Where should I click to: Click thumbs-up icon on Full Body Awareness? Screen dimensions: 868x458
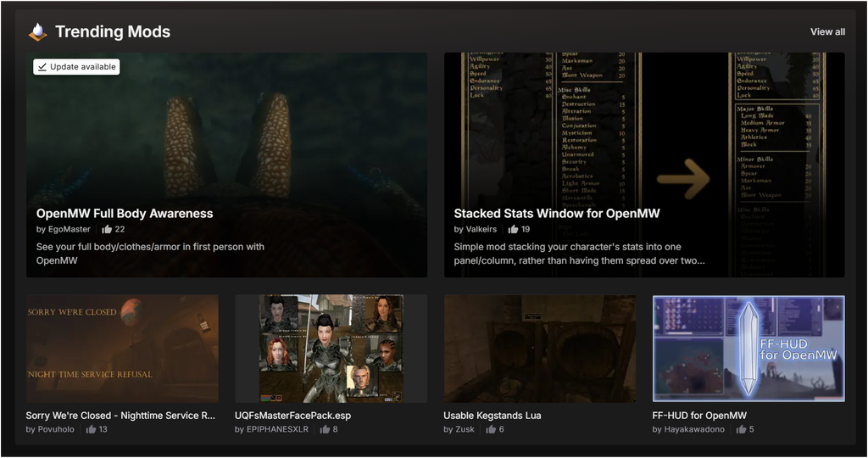coord(107,229)
